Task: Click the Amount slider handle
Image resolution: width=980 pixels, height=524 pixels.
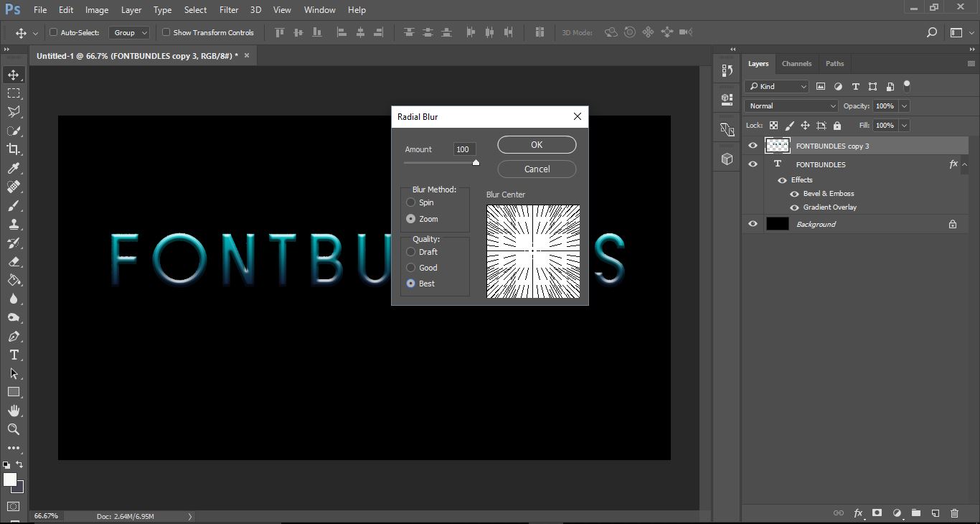Action: [x=476, y=163]
